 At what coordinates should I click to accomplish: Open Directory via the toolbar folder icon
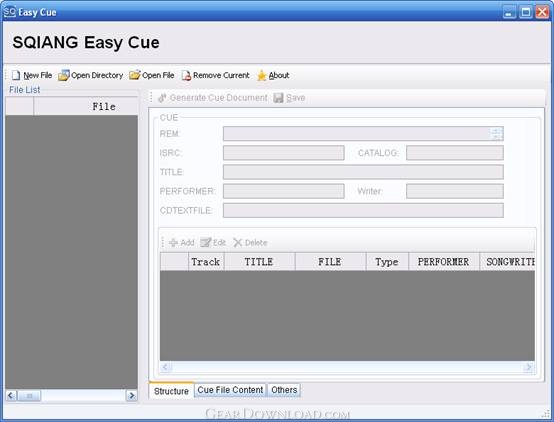pyautogui.click(x=64, y=75)
